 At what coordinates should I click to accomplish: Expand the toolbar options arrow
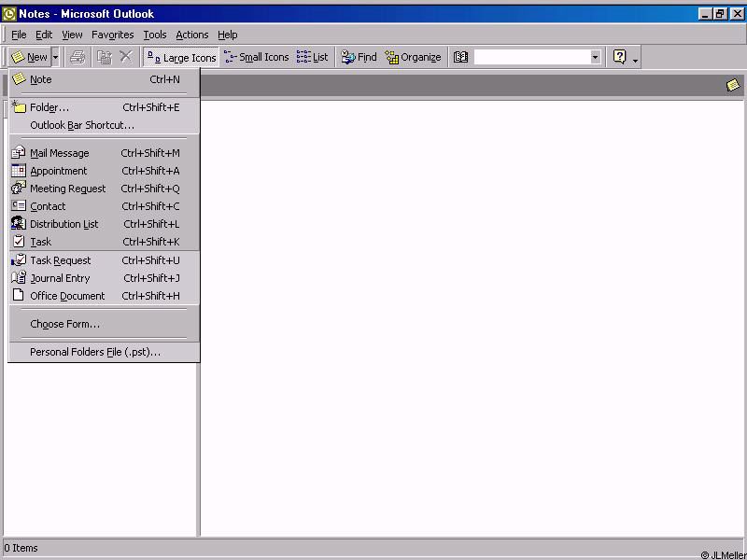point(636,60)
